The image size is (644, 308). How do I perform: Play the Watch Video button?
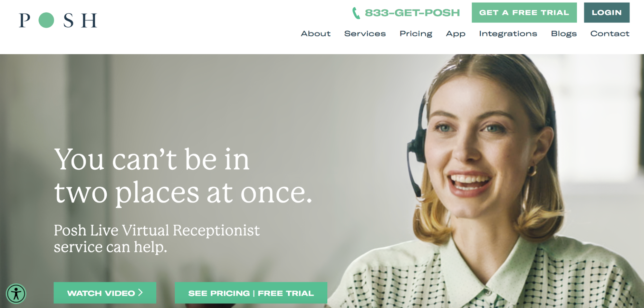click(105, 293)
